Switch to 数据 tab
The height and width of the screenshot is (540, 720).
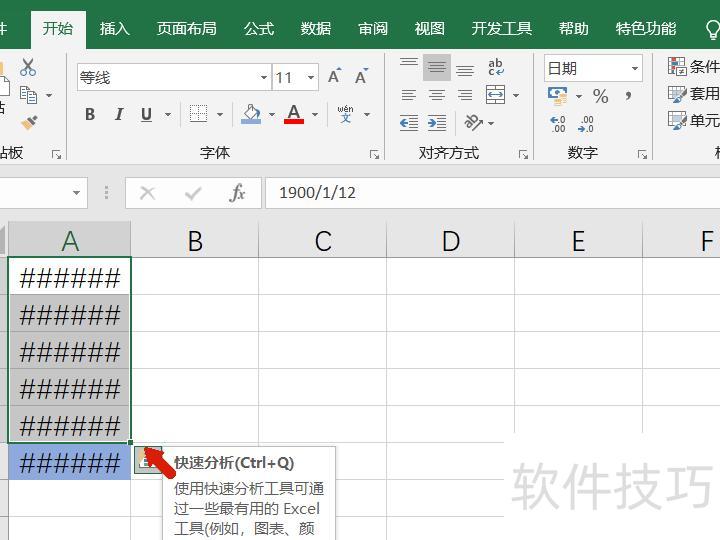(316, 28)
